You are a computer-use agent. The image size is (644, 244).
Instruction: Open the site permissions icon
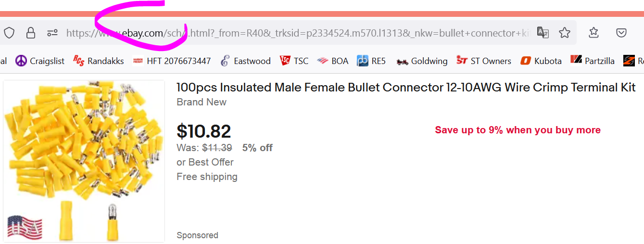(52, 33)
